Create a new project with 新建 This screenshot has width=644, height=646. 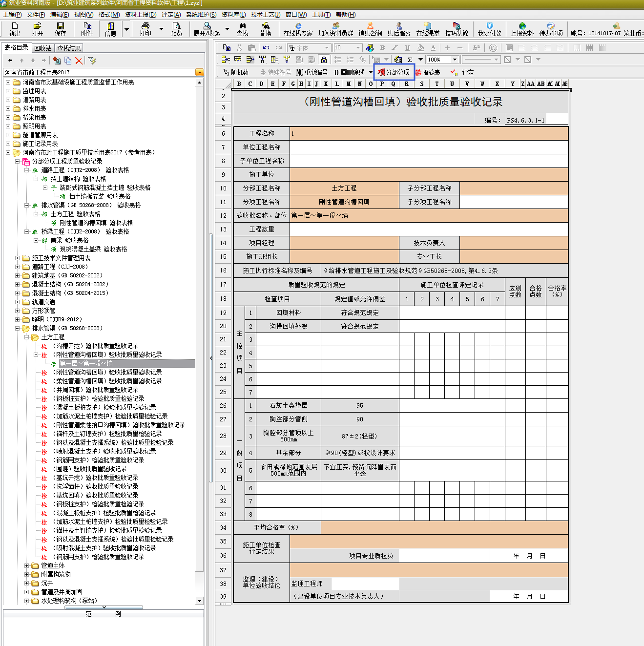pyautogui.click(x=14, y=29)
